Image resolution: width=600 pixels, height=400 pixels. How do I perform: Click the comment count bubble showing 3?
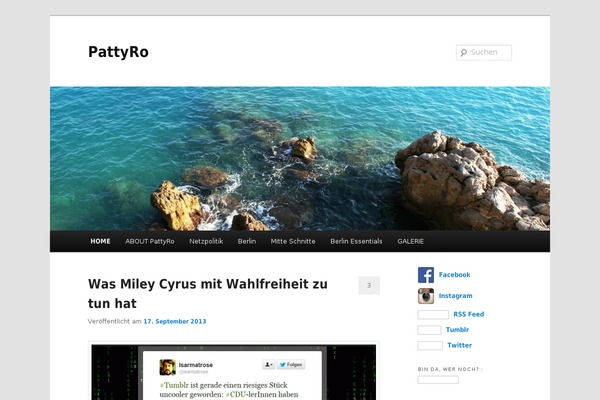(369, 286)
